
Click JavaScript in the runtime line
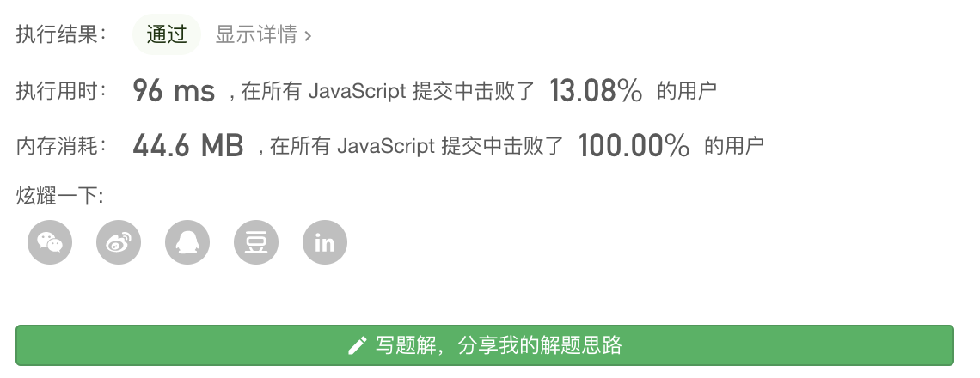coord(358,92)
